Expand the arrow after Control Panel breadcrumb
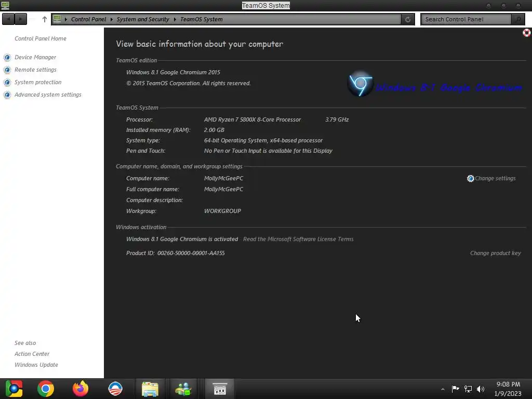Image resolution: width=532 pixels, height=399 pixels. pos(111,19)
